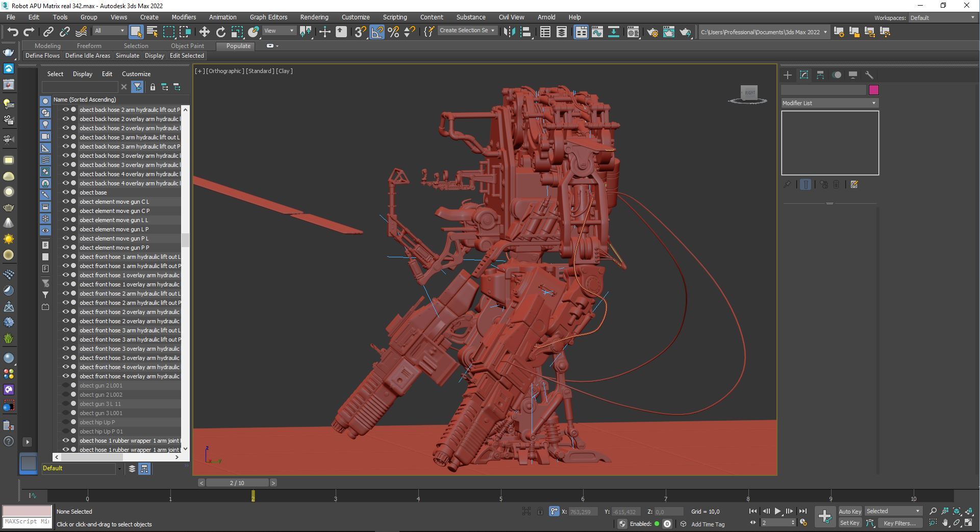Viewport: 980px width, 532px height.
Task: Click the Mirror tool icon
Action: pyautogui.click(x=509, y=32)
